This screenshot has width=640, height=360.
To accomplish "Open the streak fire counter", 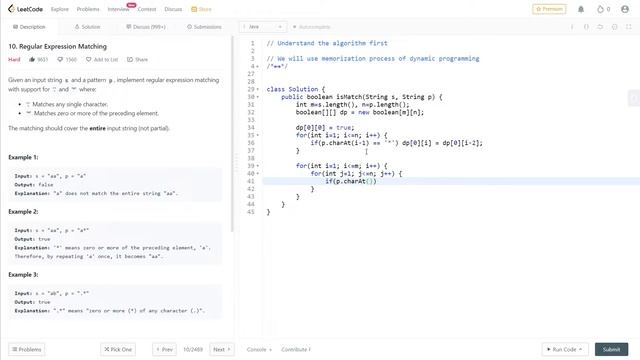I will (603, 9).
